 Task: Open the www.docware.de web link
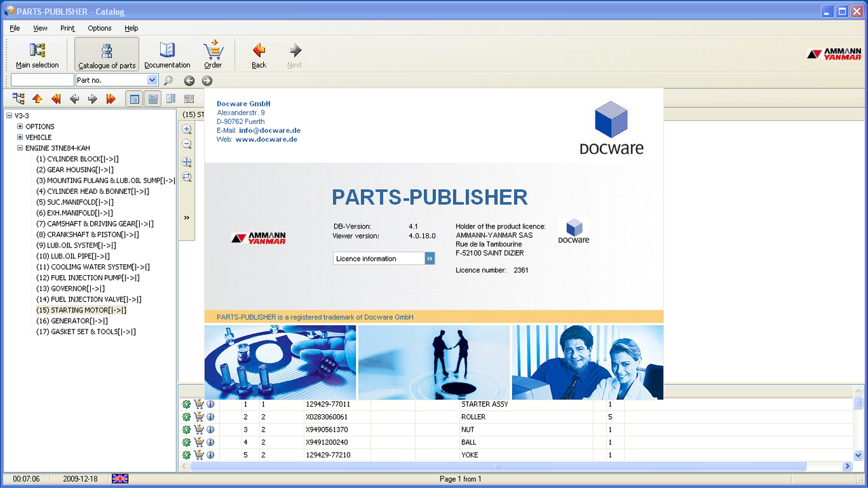(267, 139)
